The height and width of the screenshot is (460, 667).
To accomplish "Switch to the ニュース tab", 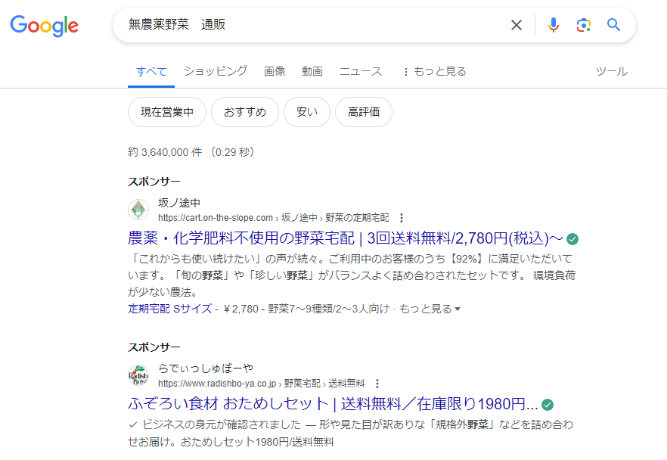I will click(361, 71).
